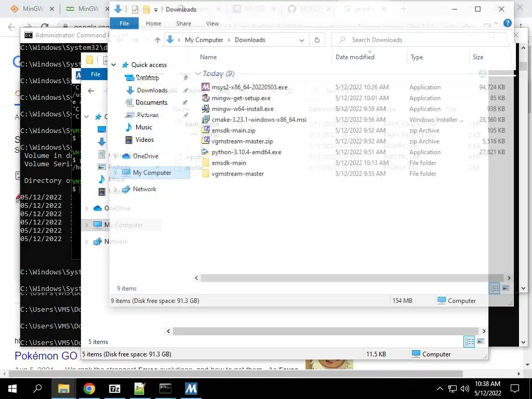Image resolution: width=532 pixels, height=399 pixels.
Task: Select Videos in Downloads window sidebar
Action: tap(144, 140)
